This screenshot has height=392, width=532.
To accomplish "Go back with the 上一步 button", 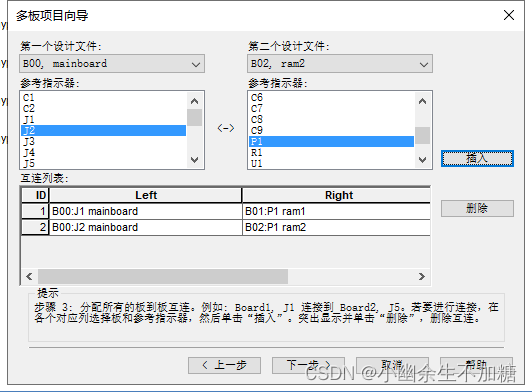I will (224, 365).
